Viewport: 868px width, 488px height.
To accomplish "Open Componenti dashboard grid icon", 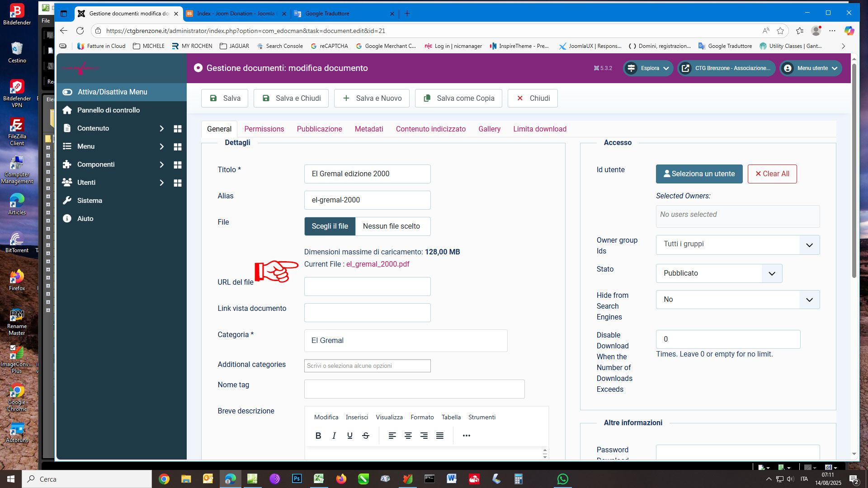I will tap(178, 165).
